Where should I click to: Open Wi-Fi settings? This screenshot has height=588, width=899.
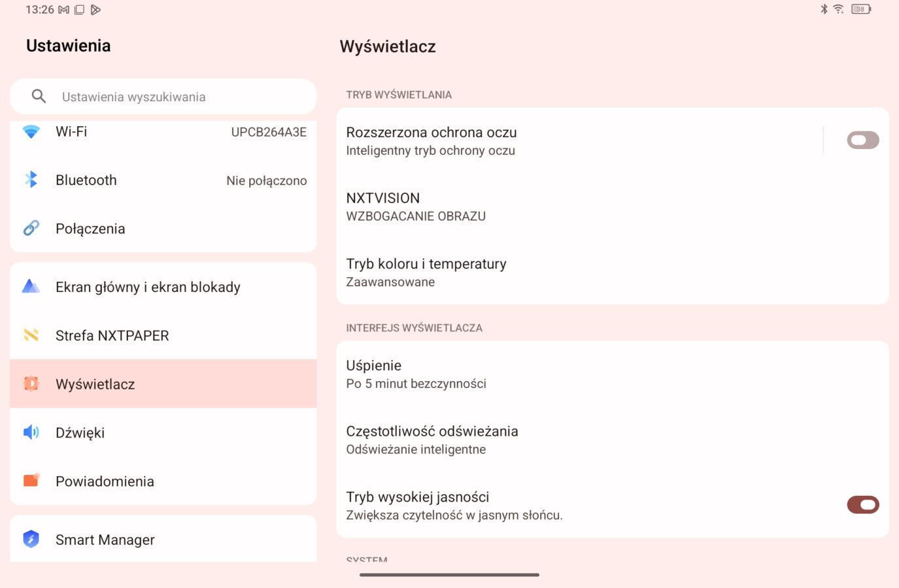pos(163,131)
